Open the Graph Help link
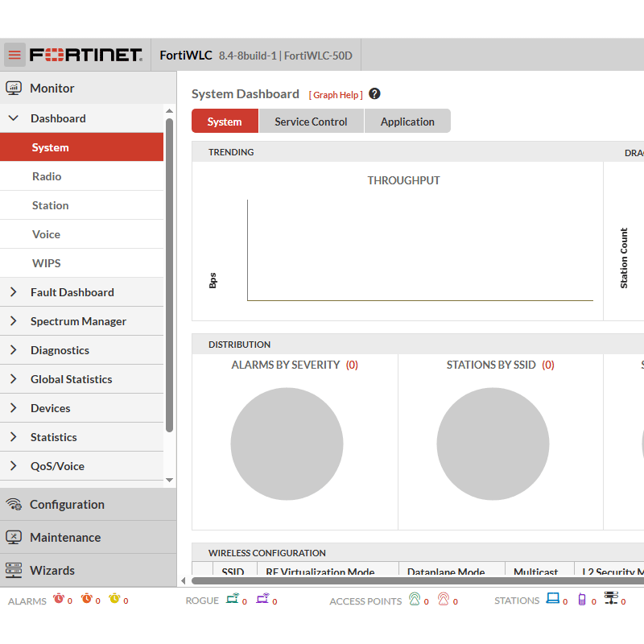The height and width of the screenshot is (644, 644). pos(336,95)
